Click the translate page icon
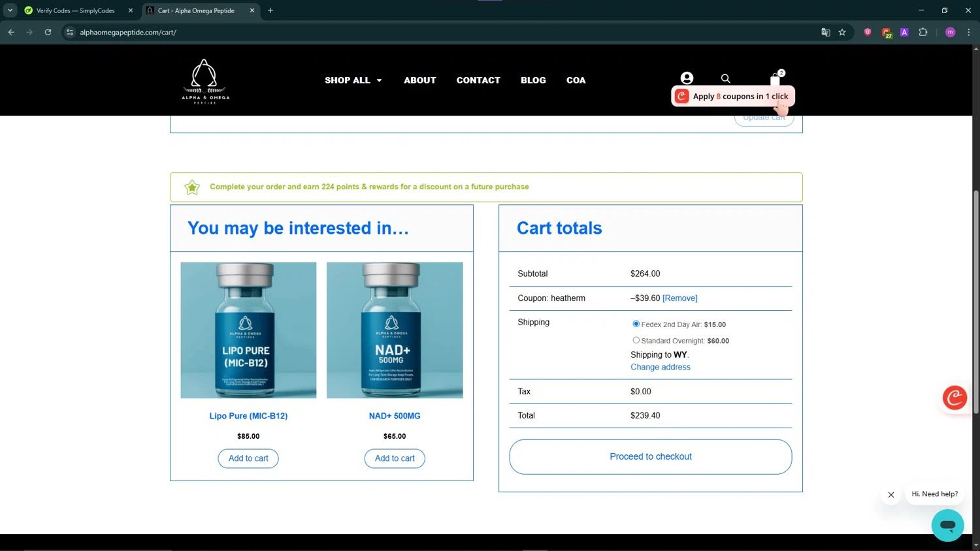Viewport: 980px width, 551px height. point(826,32)
